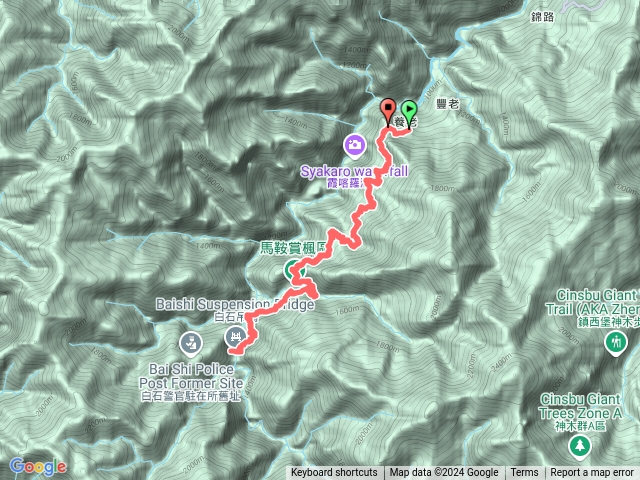The image size is (640, 480).
Task: Open Keyboard shortcuts
Action: coord(334,473)
